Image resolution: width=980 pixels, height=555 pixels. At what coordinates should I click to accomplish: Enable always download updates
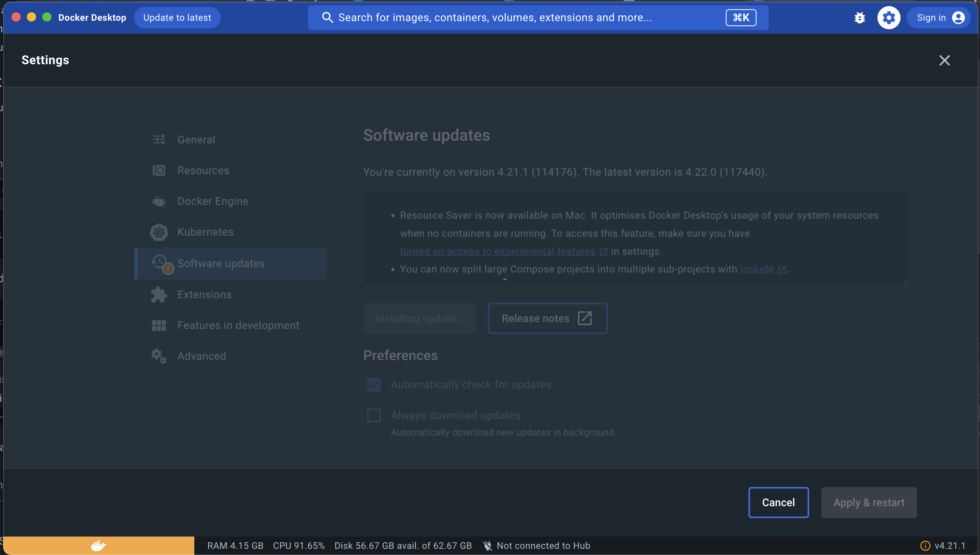tap(373, 415)
